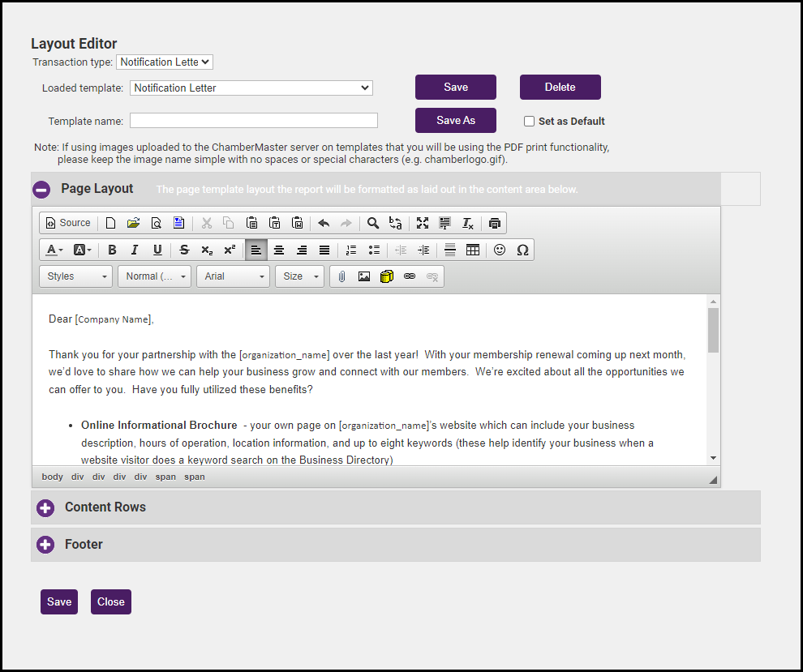Click the New Page icon
Image resolution: width=803 pixels, height=672 pixels.
coord(110,223)
